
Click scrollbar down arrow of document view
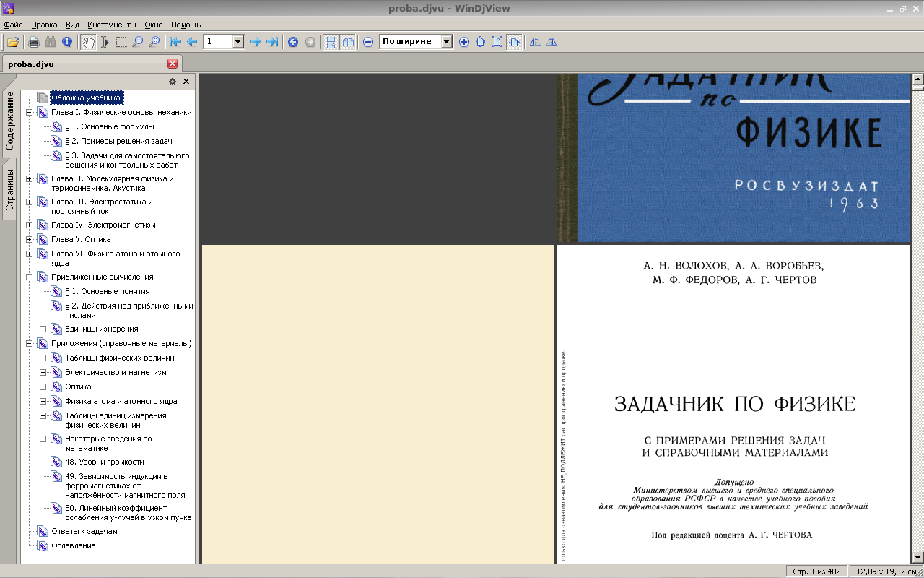click(x=918, y=558)
